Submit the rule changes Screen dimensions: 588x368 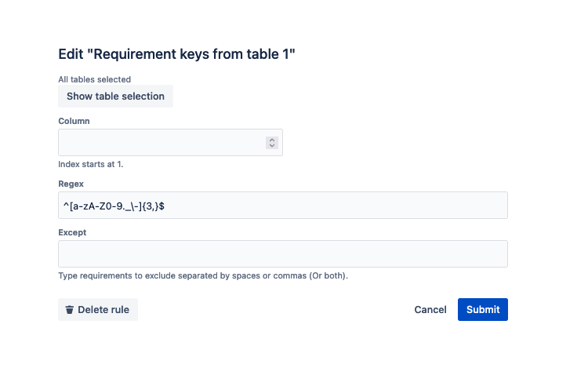pyautogui.click(x=483, y=310)
